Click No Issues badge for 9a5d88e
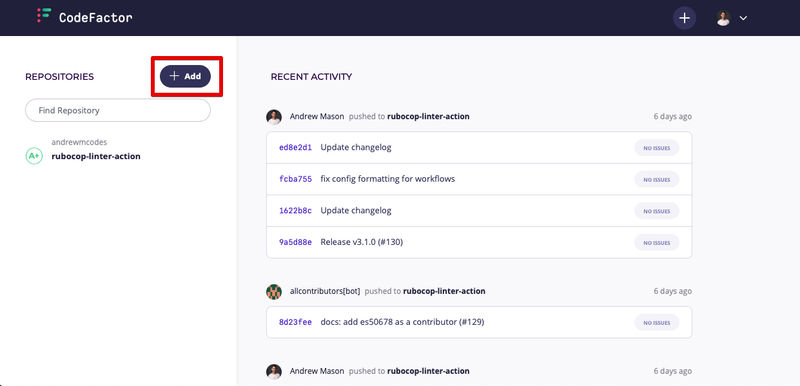 click(657, 243)
